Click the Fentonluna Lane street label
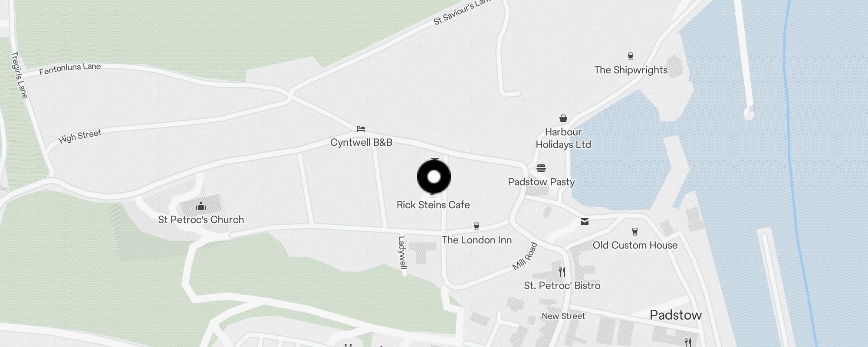 click(x=70, y=69)
